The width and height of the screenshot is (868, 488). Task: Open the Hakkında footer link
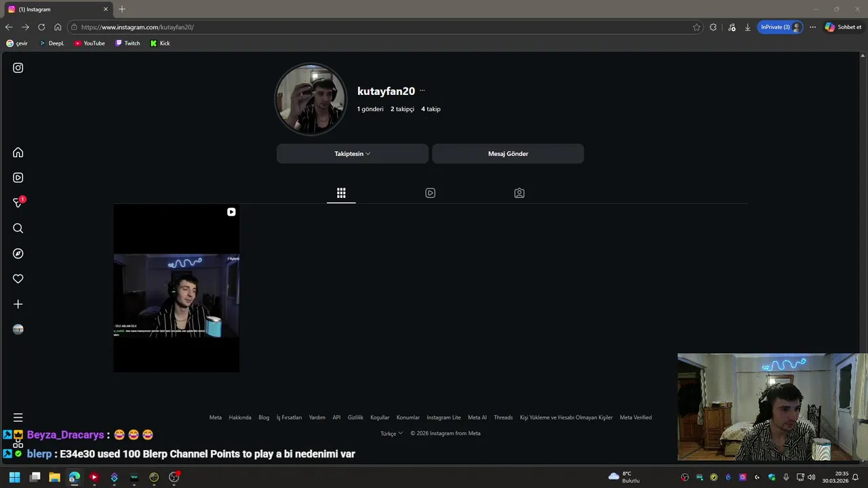pyautogui.click(x=240, y=418)
